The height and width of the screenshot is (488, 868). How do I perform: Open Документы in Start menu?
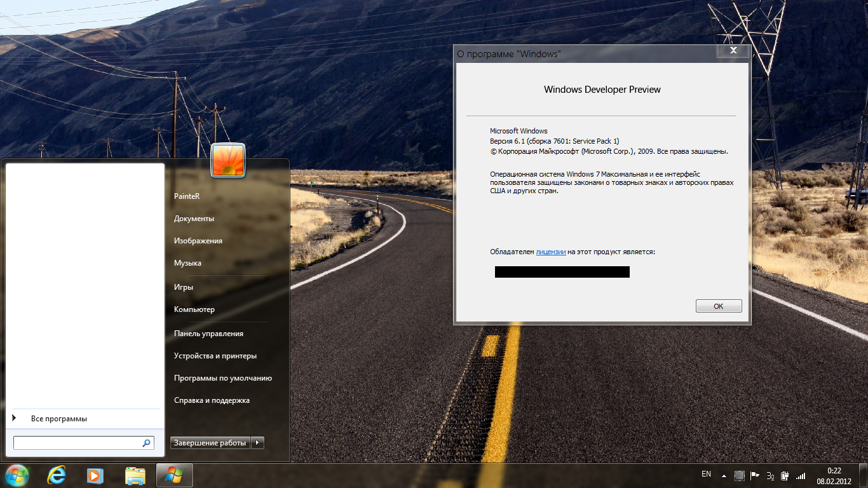point(194,219)
